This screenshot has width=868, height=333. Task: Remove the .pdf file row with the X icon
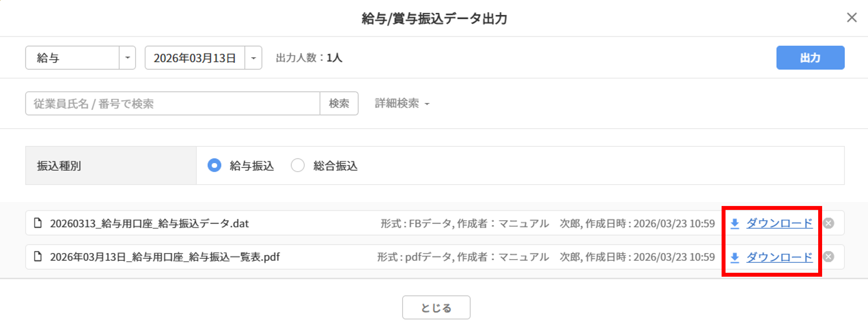(828, 257)
